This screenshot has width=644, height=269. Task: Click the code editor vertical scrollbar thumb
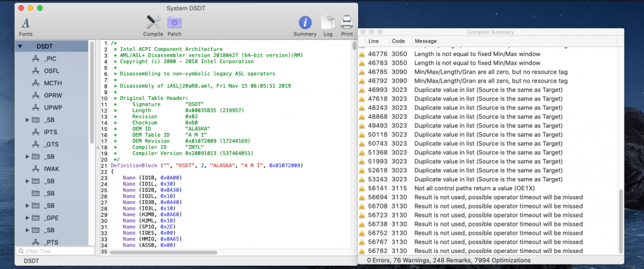354,45
